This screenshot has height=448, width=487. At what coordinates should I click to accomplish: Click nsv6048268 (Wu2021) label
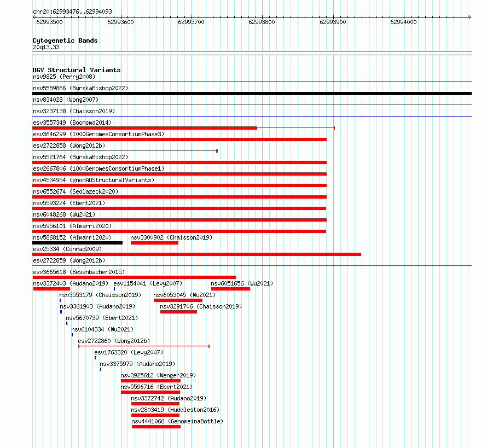[64, 214]
